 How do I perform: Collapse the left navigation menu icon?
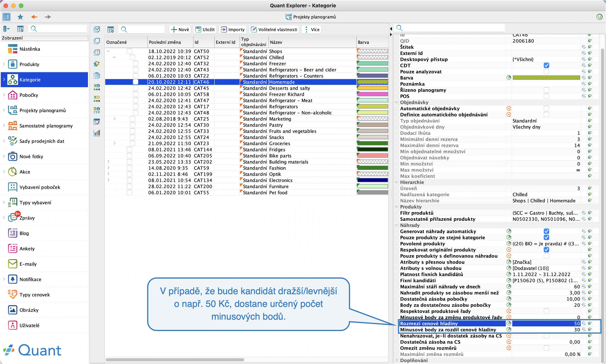(7, 29)
